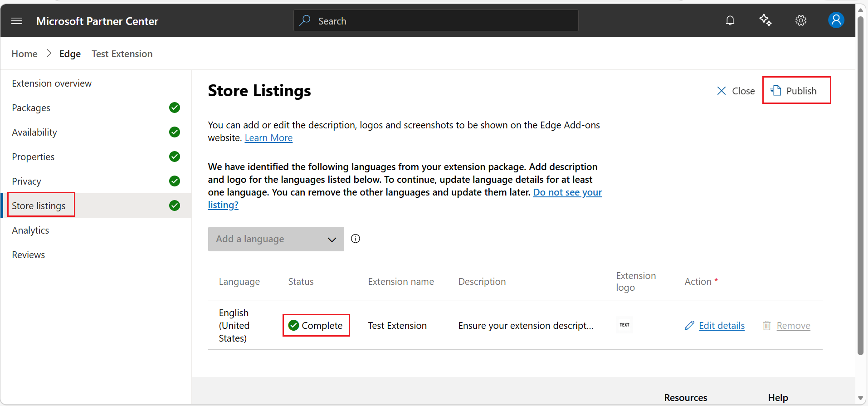This screenshot has height=406, width=868.
Task: Click the Remove trash can icon
Action: point(767,325)
